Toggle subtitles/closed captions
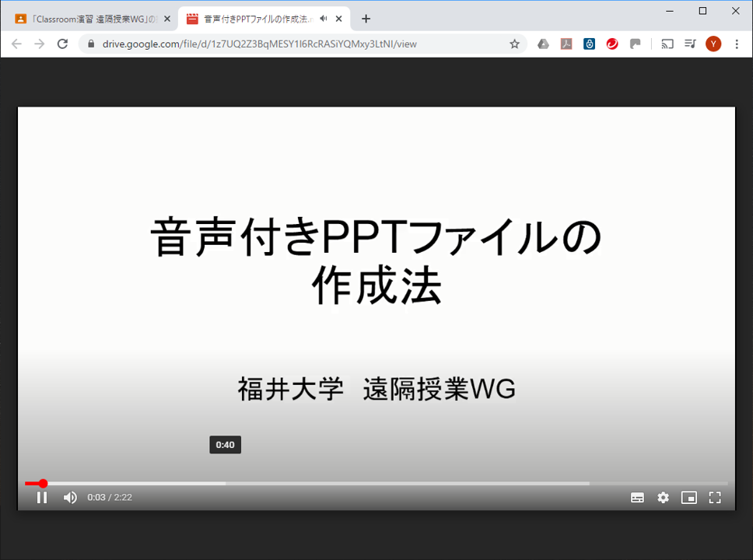Image resolution: width=753 pixels, height=560 pixels. point(637,498)
